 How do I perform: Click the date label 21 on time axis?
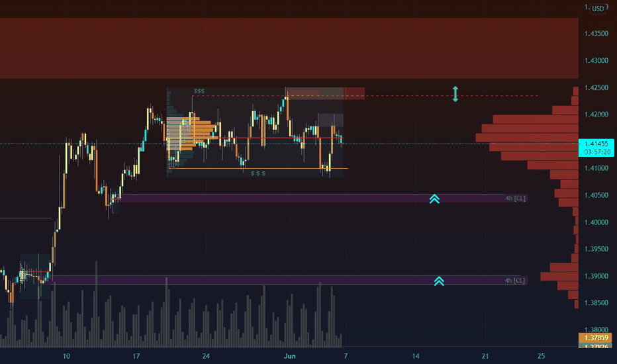tap(485, 356)
